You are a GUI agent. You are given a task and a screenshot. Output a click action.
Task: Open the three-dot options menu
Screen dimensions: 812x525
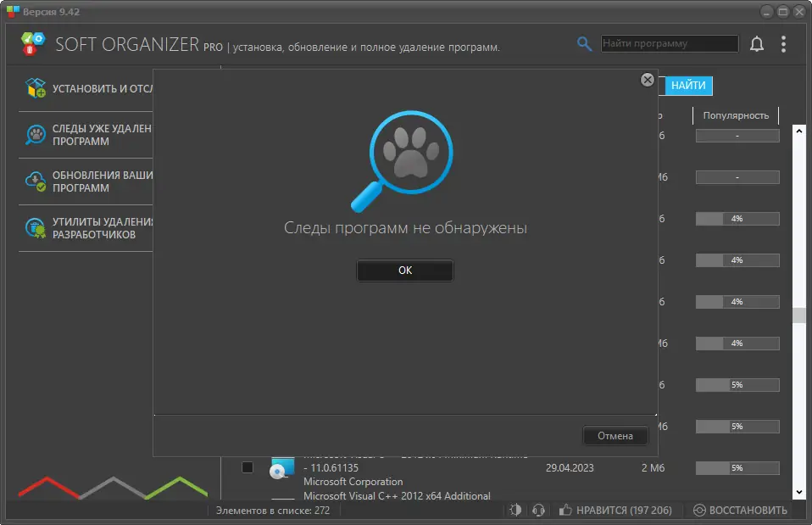tap(783, 44)
